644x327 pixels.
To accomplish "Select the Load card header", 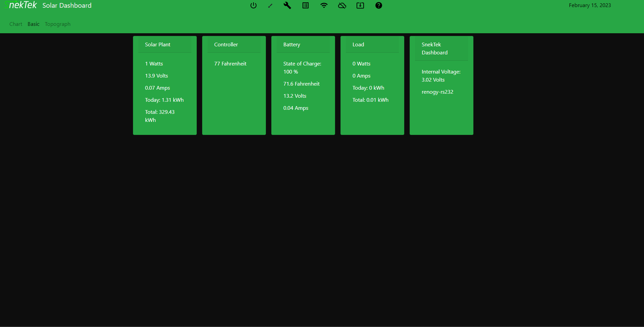I will (372, 45).
